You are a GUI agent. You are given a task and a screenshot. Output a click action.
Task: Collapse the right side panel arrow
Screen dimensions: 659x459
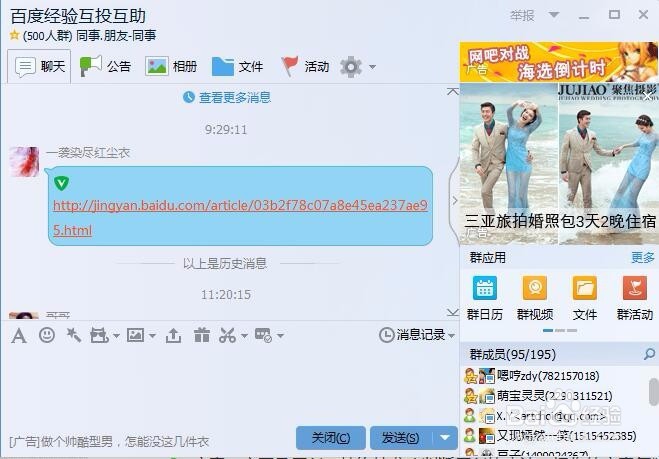(x=454, y=200)
